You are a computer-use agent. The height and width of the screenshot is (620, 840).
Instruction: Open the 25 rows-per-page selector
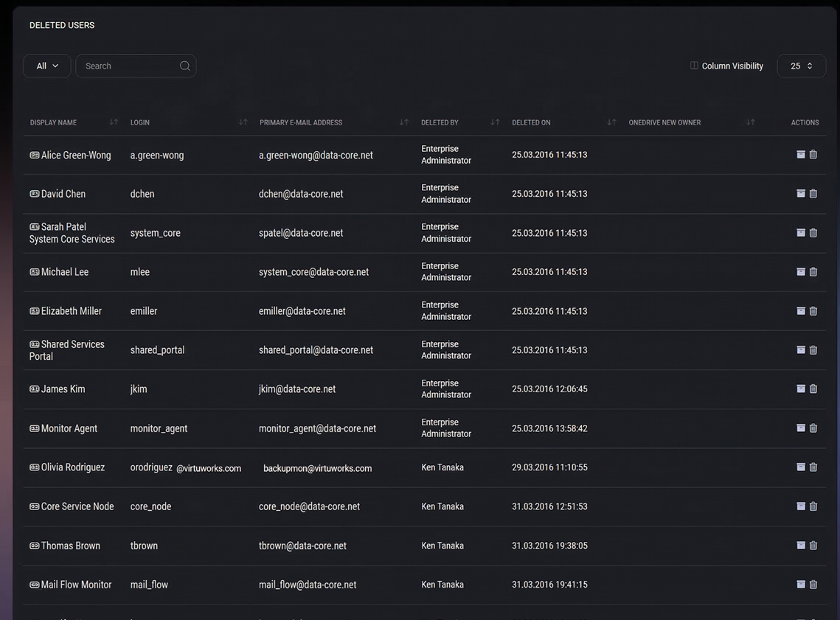[801, 66]
